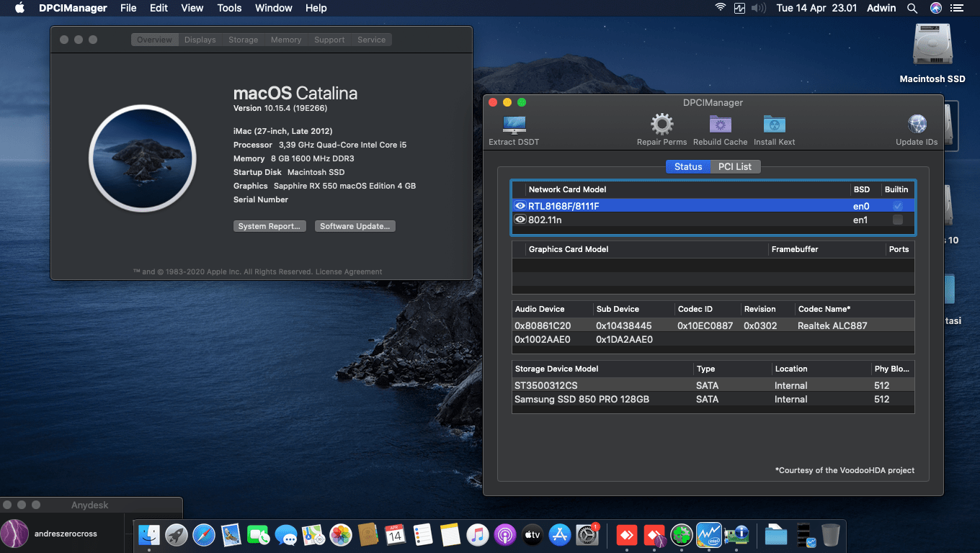Screen dimensions: 980x553
Task: Click the Rebuild Cache folder icon
Action: pyautogui.click(x=720, y=124)
